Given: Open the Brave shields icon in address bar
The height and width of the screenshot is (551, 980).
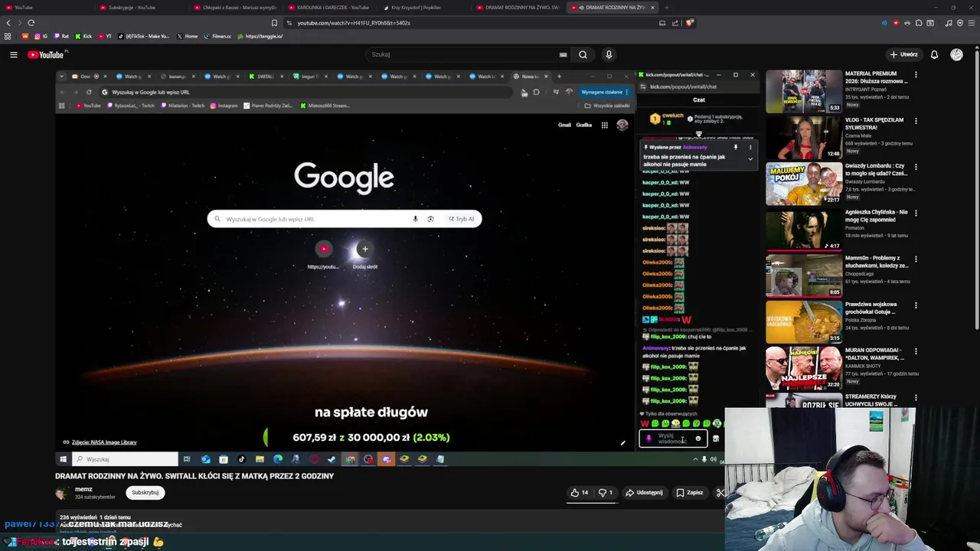Looking at the screenshot, I should [x=689, y=23].
